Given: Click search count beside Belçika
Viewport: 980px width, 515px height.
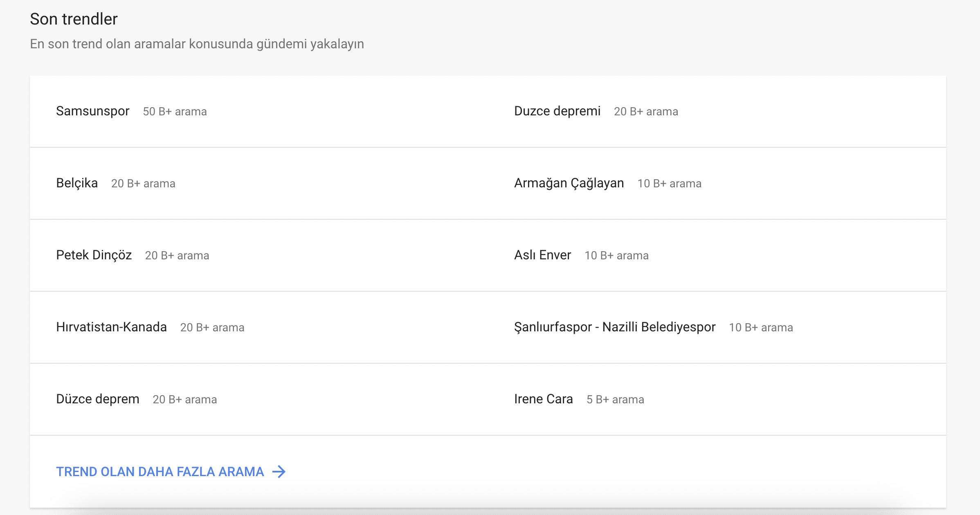Looking at the screenshot, I should pyautogui.click(x=143, y=184).
